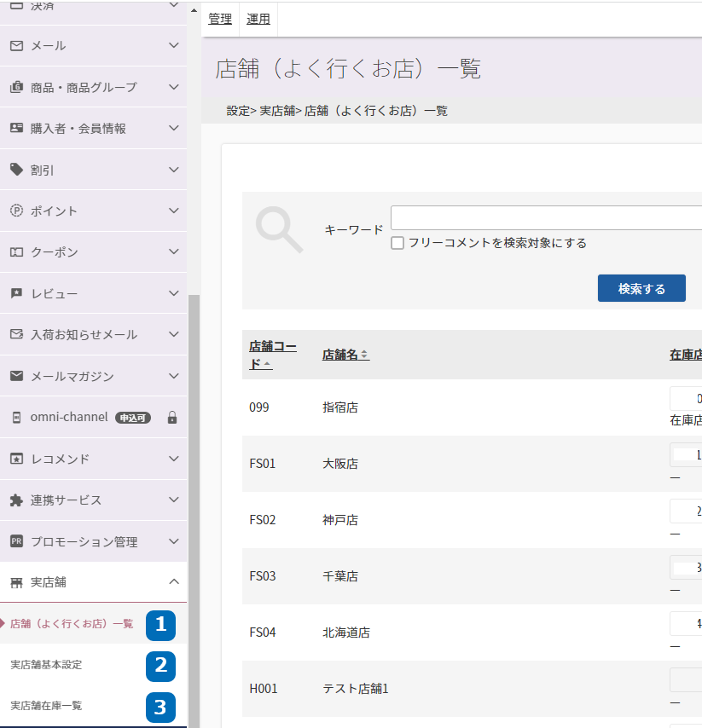Screen dimensions: 702x728
Task: Open the 運用 tab
Action: pos(258,19)
